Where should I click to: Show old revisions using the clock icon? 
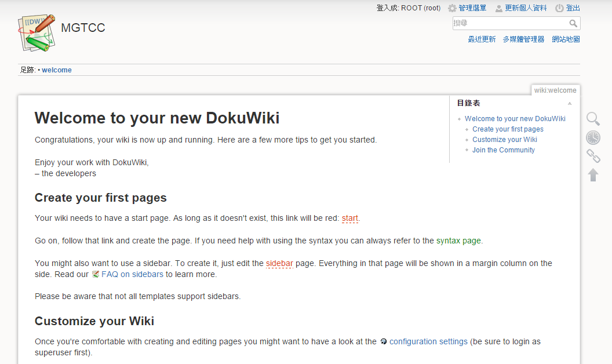(x=593, y=137)
